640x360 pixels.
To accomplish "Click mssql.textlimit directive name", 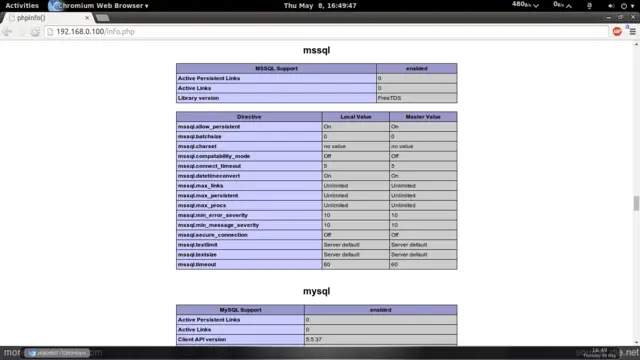I will point(198,245).
